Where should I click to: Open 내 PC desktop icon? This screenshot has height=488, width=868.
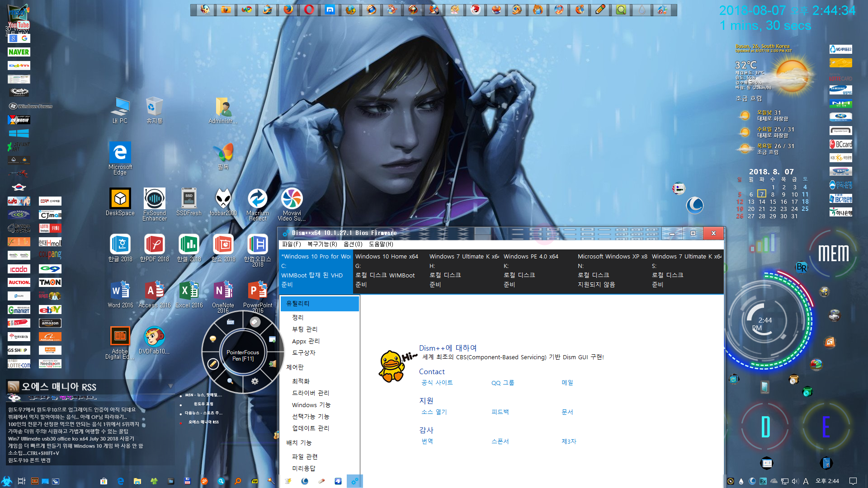[120, 110]
